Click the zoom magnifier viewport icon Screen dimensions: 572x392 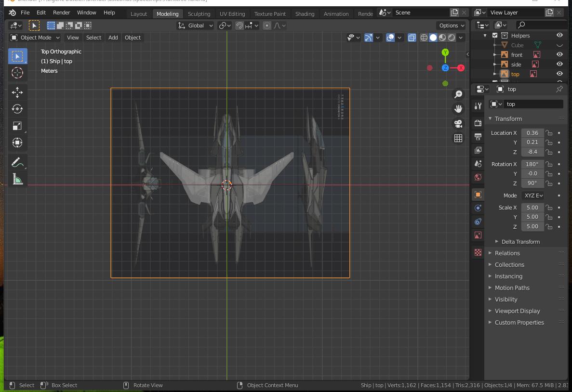pos(458,94)
